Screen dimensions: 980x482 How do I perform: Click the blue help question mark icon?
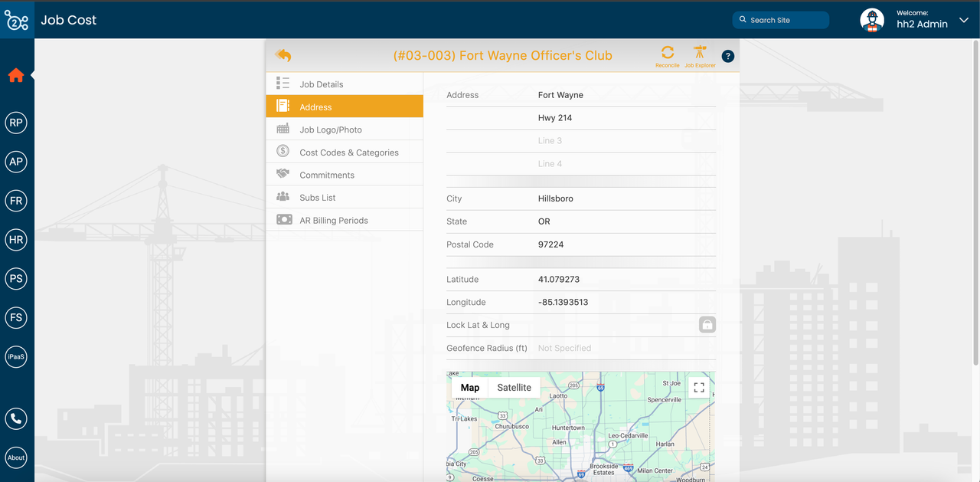click(x=727, y=55)
